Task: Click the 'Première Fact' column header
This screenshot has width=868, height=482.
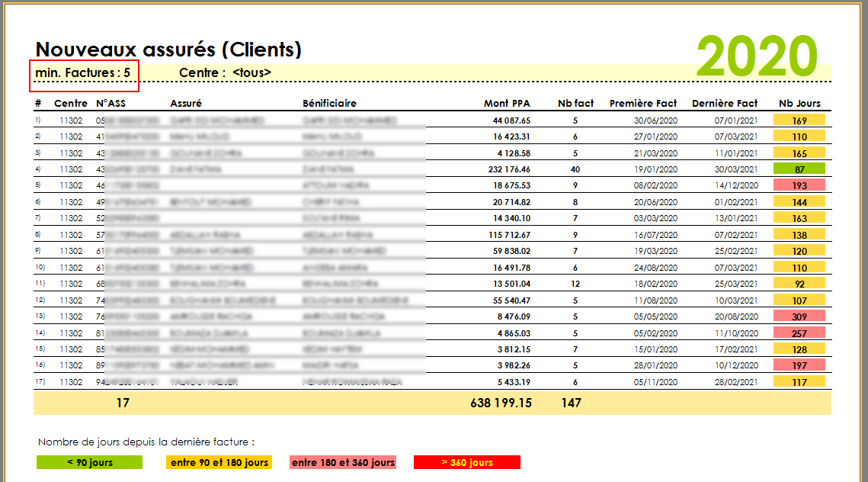Action: click(643, 103)
